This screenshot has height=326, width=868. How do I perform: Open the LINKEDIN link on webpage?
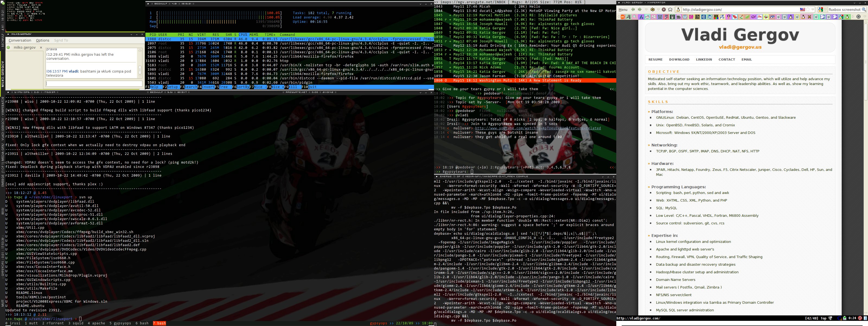point(704,59)
